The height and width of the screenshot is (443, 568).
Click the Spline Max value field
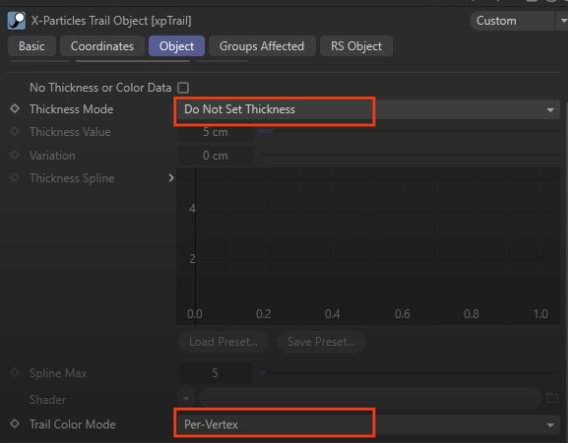(x=216, y=373)
